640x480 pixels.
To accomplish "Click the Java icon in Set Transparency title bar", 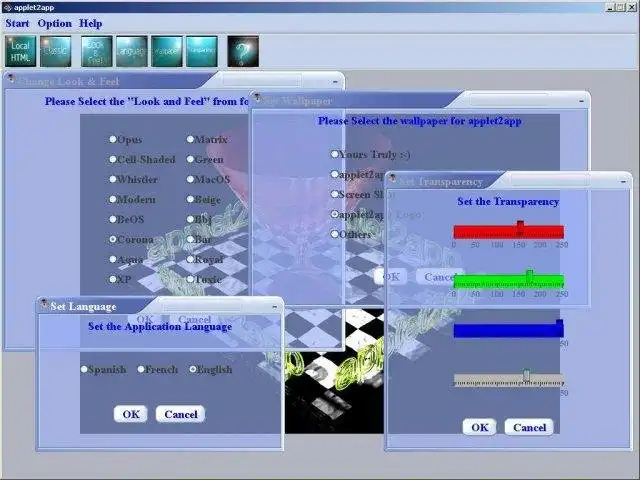I will (x=392, y=178).
